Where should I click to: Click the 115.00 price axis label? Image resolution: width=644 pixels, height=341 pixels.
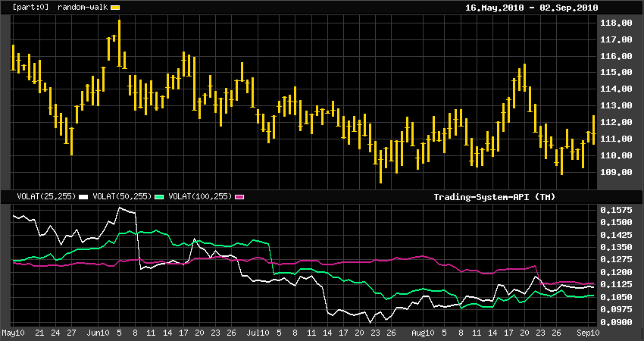(616, 72)
